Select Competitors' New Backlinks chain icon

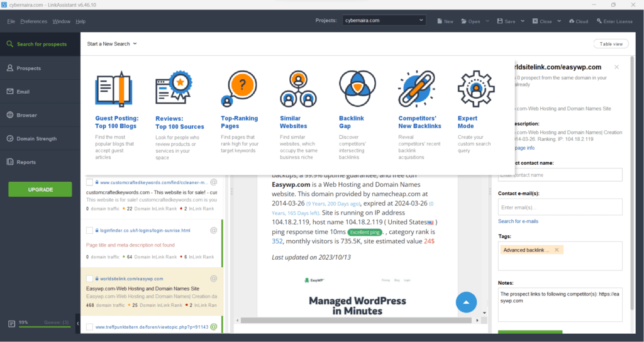(x=416, y=89)
